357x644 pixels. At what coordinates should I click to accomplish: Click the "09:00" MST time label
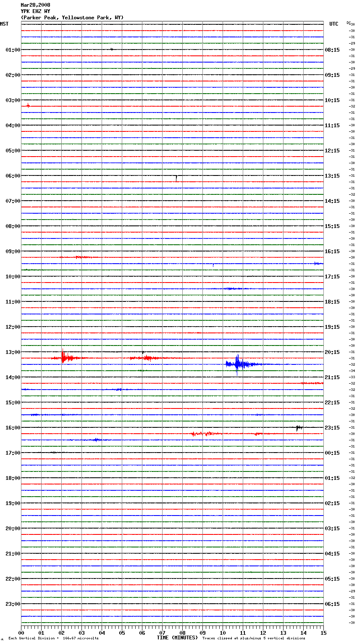click(13, 251)
